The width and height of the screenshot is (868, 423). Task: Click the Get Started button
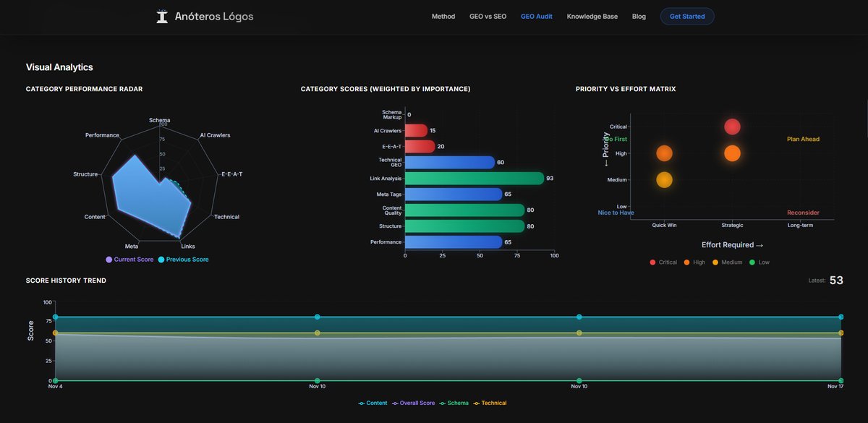[x=687, y=16]
